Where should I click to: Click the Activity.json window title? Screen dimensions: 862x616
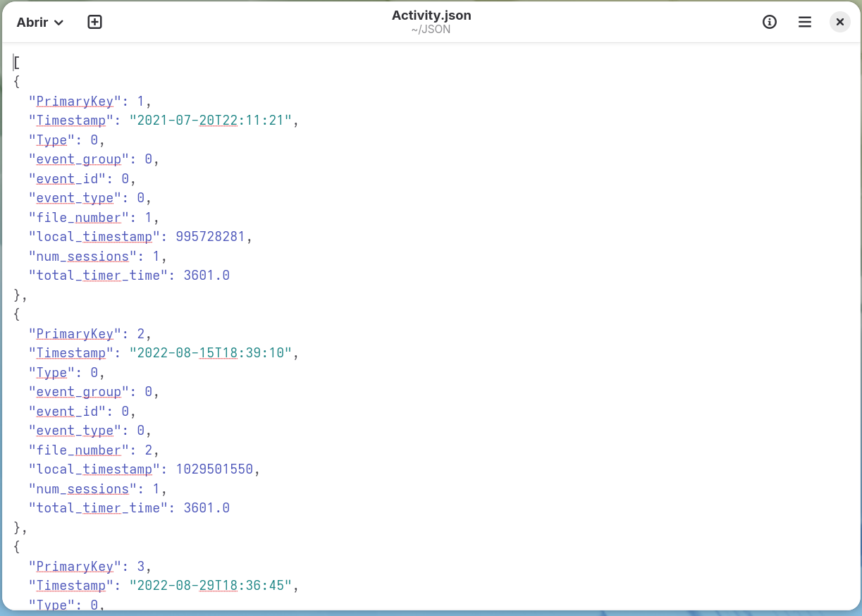431,16
